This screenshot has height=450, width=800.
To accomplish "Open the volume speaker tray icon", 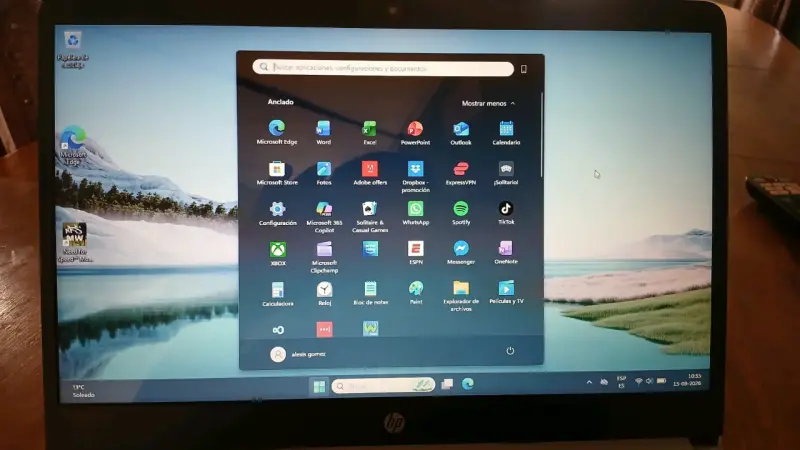I will coord(649,381).
